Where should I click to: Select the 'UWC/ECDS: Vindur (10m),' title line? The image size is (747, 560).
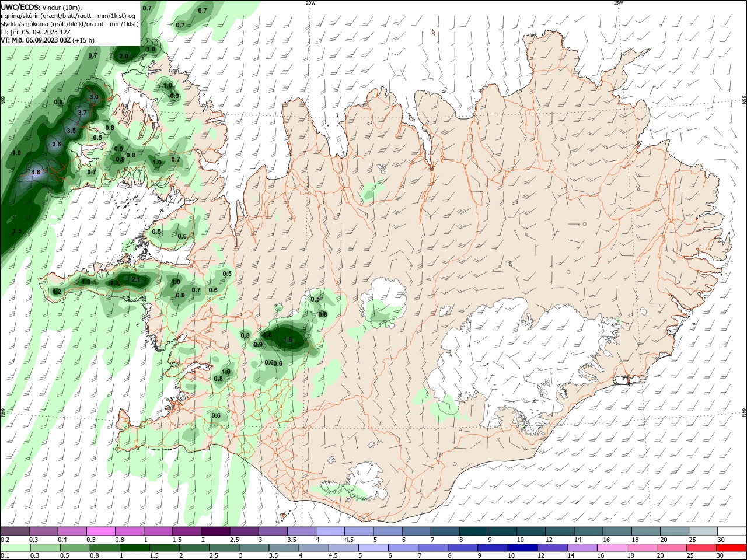[41, 7]
